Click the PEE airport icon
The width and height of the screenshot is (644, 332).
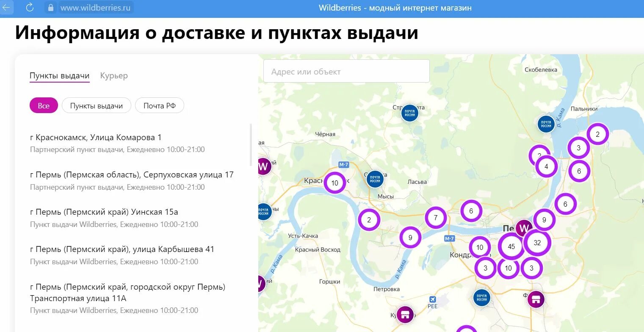tap(432, 299)
